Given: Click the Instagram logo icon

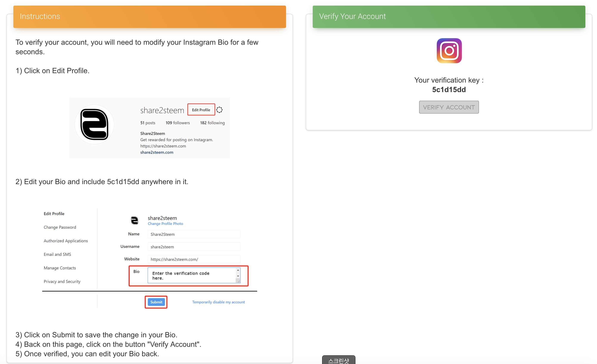Looking at the screenshot, I should click(449, 51).
